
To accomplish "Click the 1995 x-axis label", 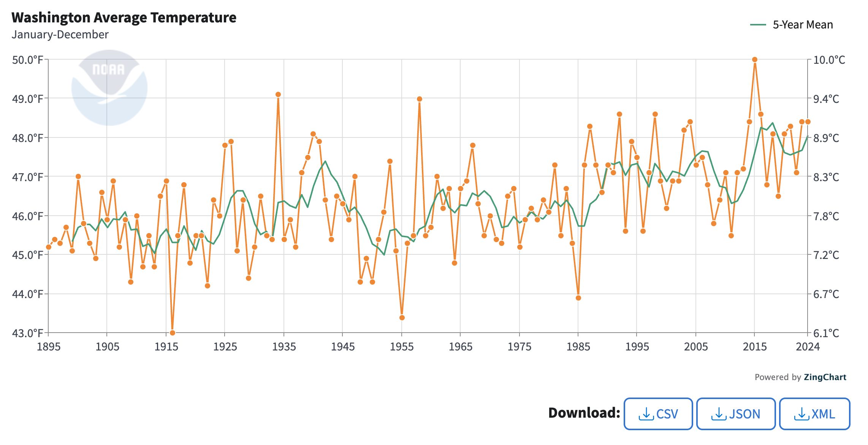I will (x=637, y=347).
